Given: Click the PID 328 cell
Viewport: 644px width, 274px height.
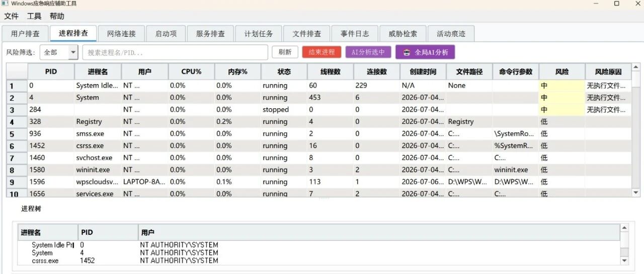Looking at the screenshot, I should (51, 121).
